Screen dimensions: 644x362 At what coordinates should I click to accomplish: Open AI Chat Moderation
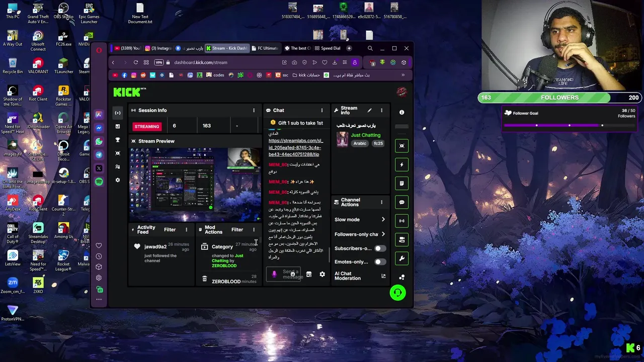pyautogui.click(x=359, y=276)
